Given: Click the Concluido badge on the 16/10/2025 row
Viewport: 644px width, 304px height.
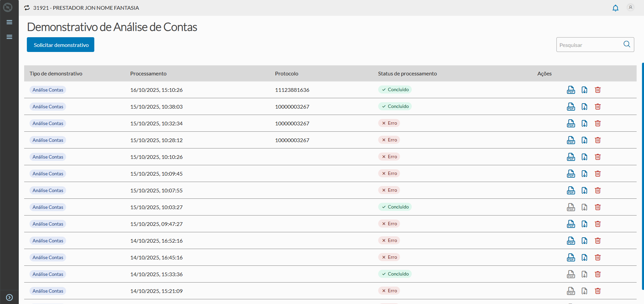Looking at the screenshot, I should (x=395, y=90).
